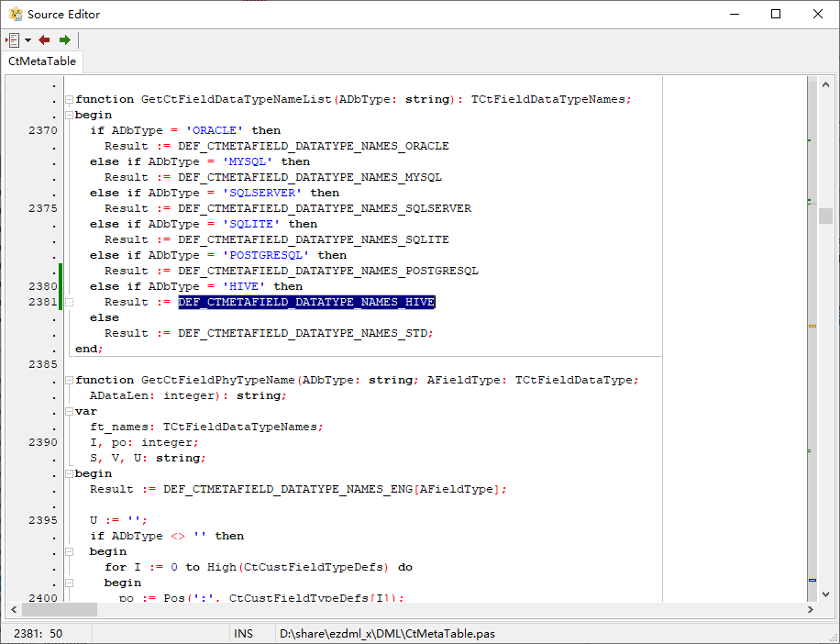Click line number 2395 in the gutter

click(x=43, y=520)
